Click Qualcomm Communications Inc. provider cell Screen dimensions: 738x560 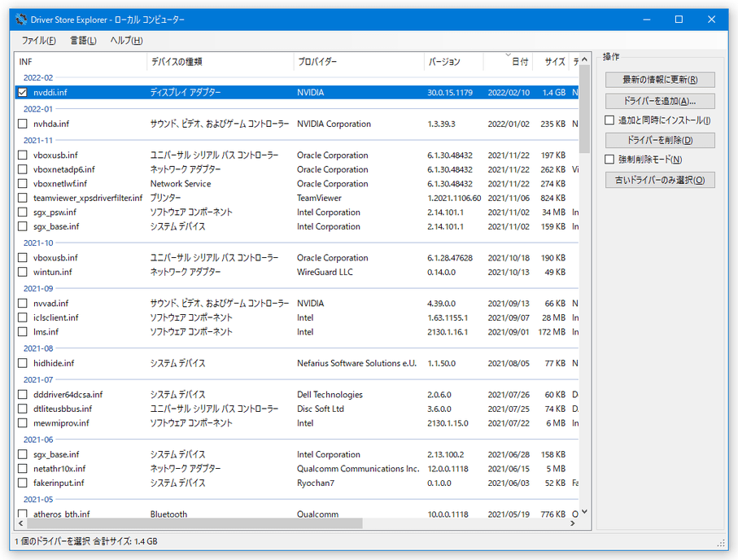(358, 469)
